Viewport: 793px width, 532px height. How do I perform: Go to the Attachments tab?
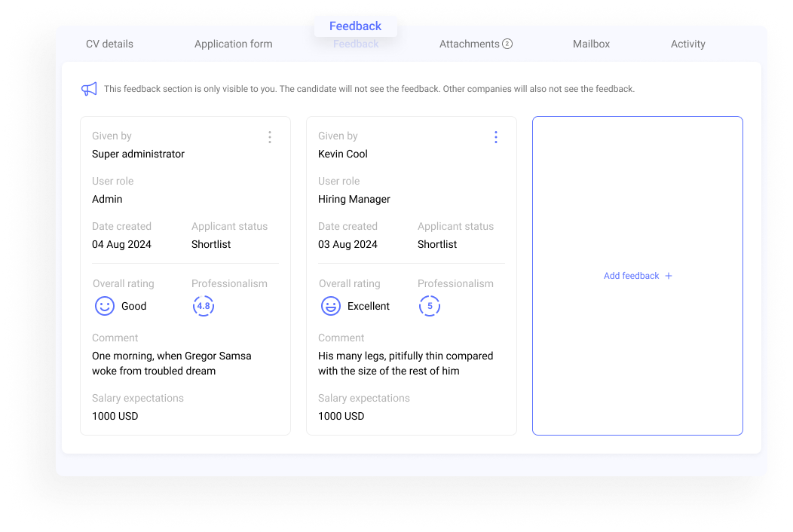(x=469, y=44)
